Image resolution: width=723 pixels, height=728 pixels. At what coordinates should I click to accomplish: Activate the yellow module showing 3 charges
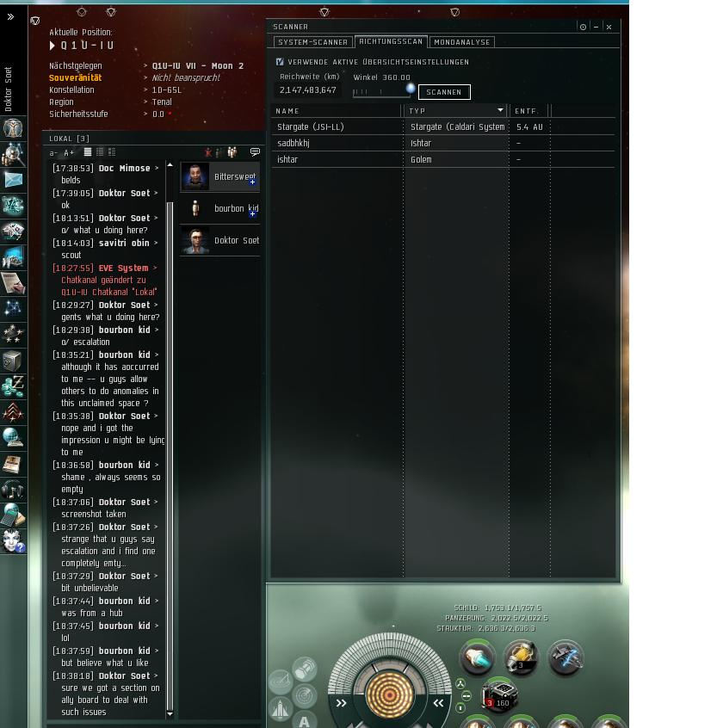pos(521,658)
